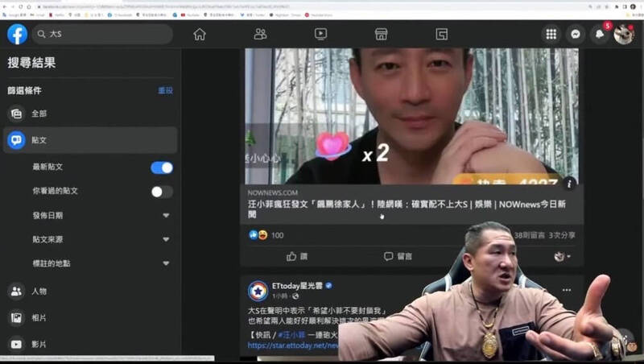The width and height of the screenshot is (644, 364).
Task: Select the 影片 videos filter
Action: point(90,345)
